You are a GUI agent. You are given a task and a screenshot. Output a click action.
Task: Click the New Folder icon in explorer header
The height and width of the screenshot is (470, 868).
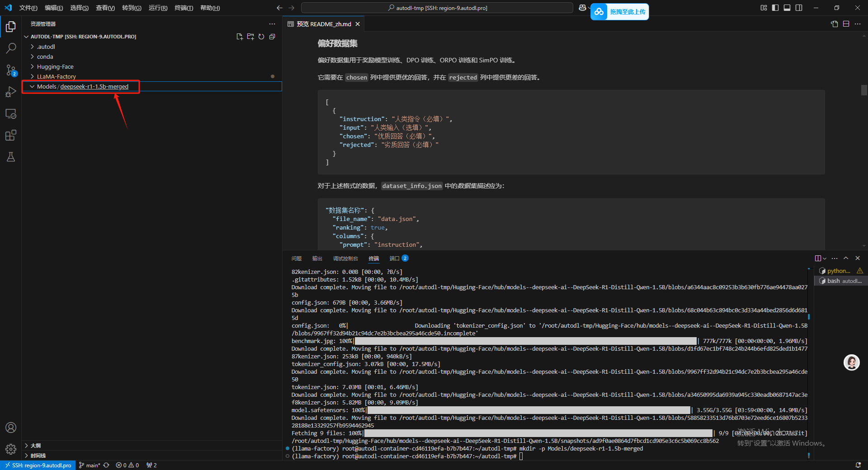pos(250,37)
